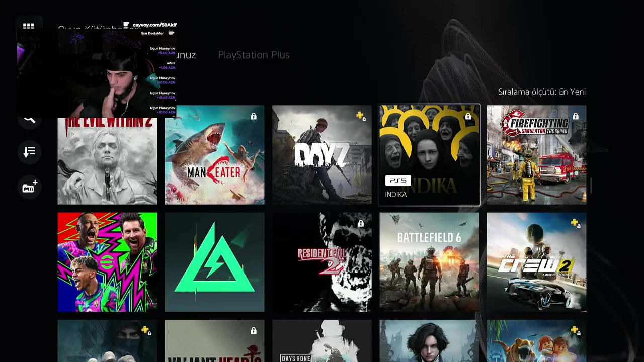This screenshot has height=362, width=644.
Task: Open the search magnifier in sidebar
Action: pos(29,119)
